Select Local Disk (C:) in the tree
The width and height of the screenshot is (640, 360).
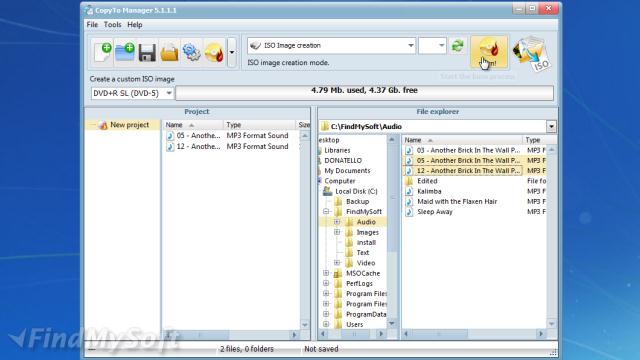[x=356, y=191]
